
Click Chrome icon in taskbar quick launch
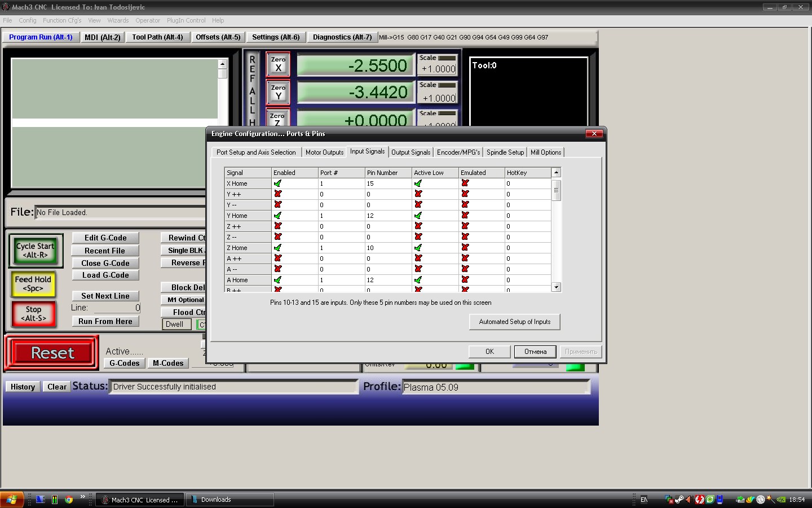pyautogui.click(x=69, y=500)
